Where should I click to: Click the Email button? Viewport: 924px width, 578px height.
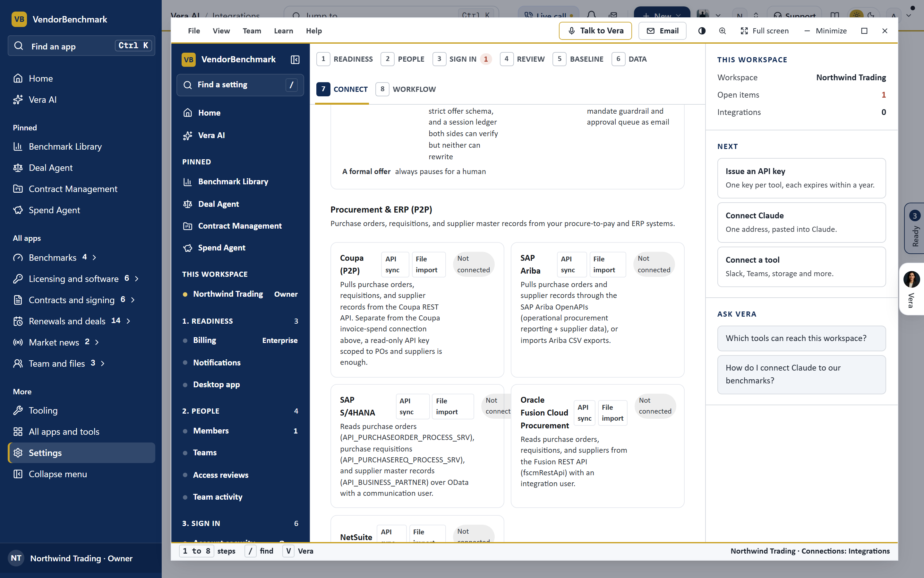pyautogui.click(x=662, y=31)
